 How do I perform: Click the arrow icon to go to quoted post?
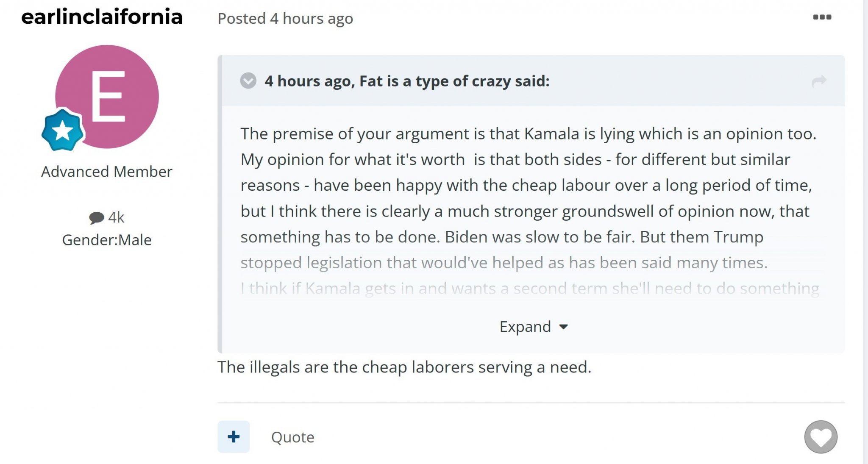point(819,81)
